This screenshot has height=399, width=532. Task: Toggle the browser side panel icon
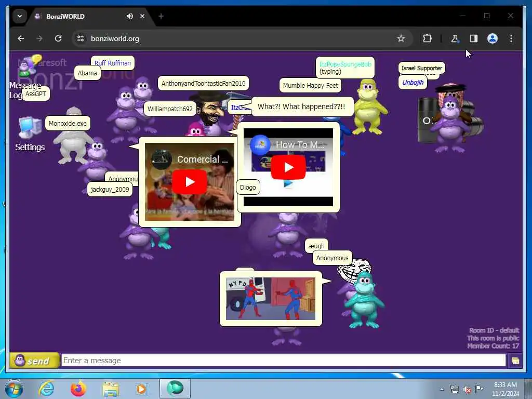[474, 38]
